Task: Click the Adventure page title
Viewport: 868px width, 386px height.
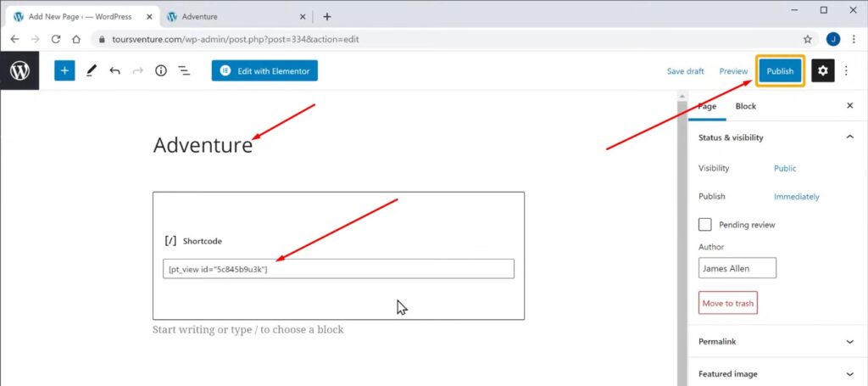Action: tap(203, 145)
